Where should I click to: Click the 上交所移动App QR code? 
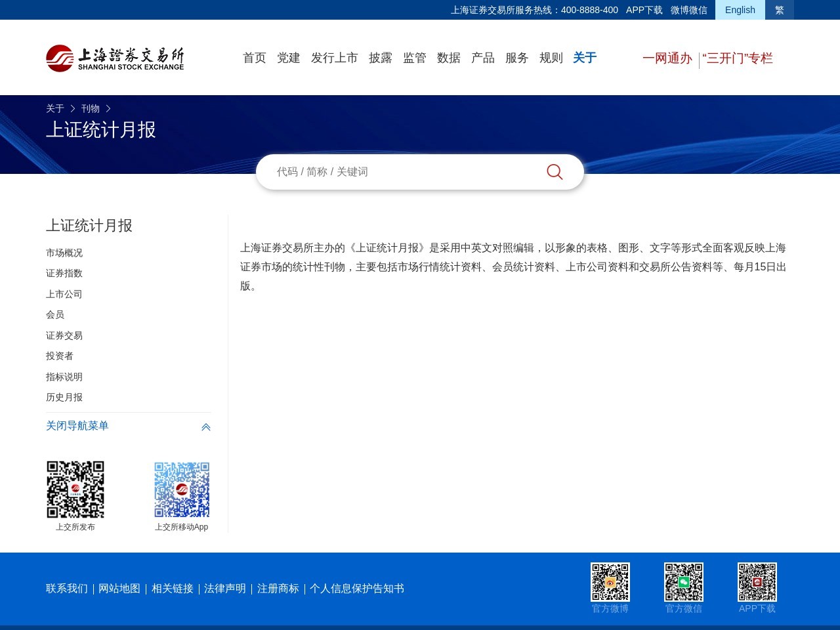[x=182, y=490]
